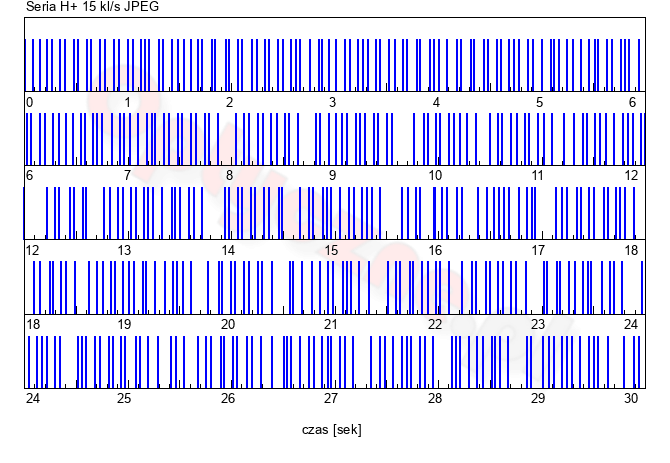
Task: Select time marker 3 on the axis
Action: [332, 102]
